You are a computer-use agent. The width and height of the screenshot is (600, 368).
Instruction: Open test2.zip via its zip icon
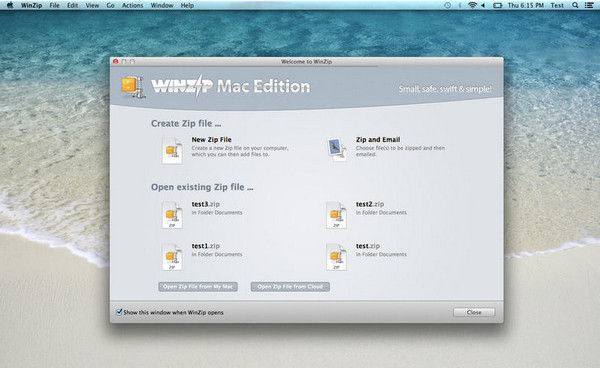[336, 215]
